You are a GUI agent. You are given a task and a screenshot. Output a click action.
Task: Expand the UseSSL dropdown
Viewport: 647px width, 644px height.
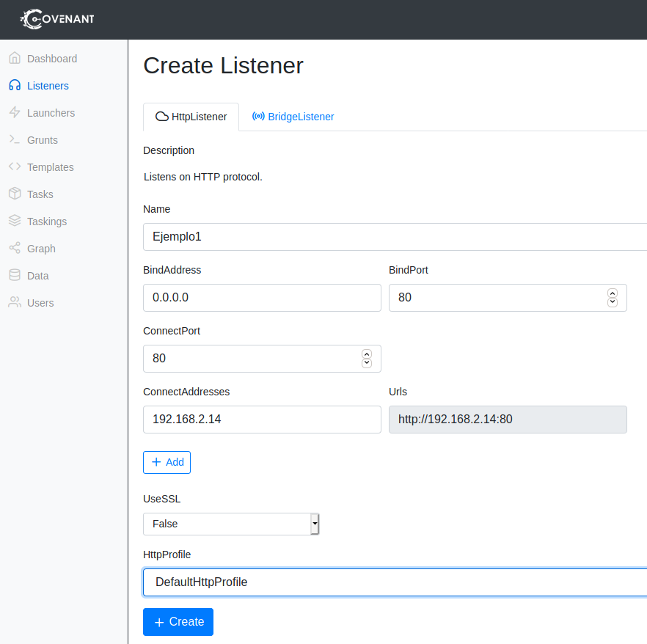tap(231, 524)
